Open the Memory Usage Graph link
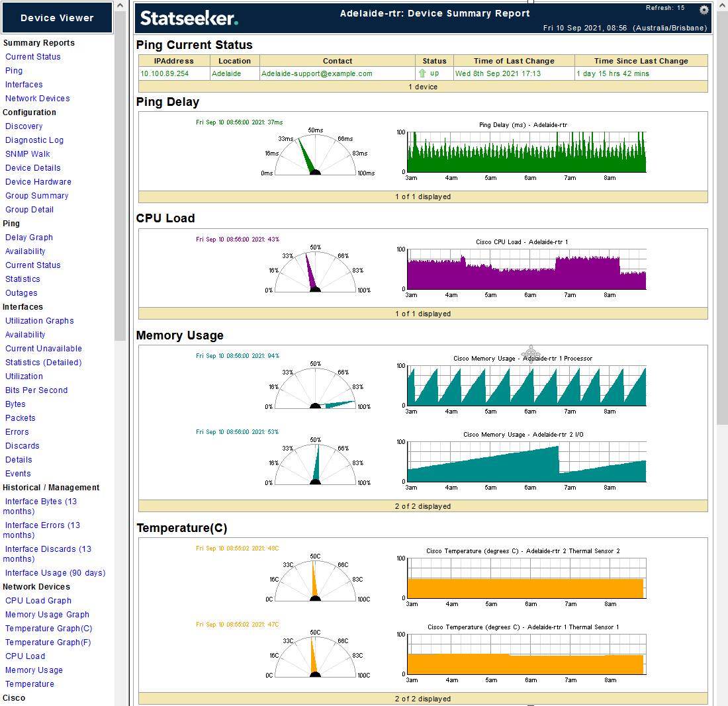 [x=48, y=615]
